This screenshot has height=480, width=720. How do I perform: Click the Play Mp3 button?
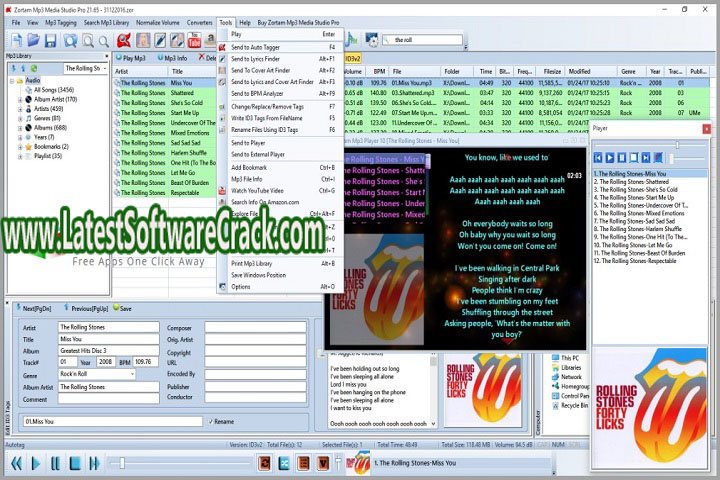click(130, 58)
